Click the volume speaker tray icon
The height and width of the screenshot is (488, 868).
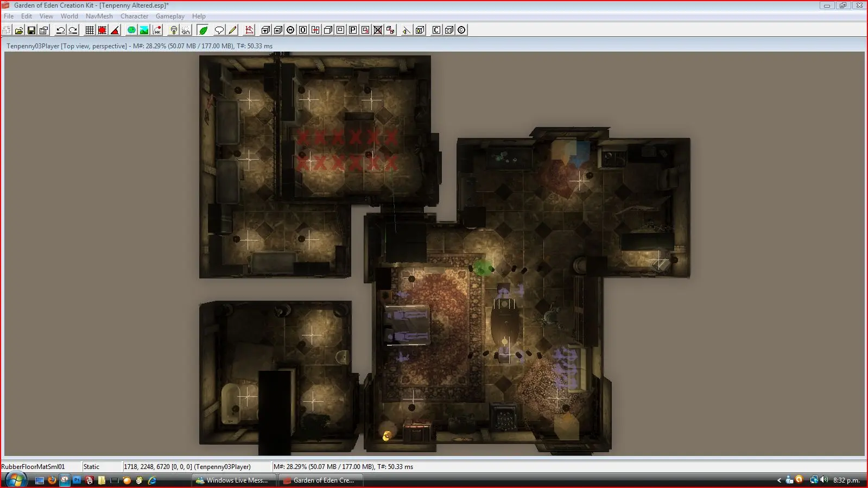824,480
